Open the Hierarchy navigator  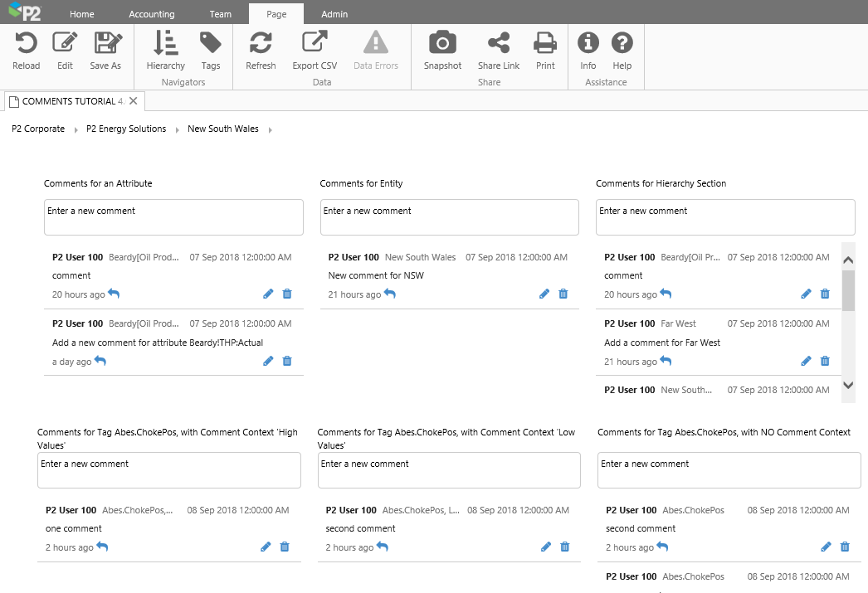point(165,43)
